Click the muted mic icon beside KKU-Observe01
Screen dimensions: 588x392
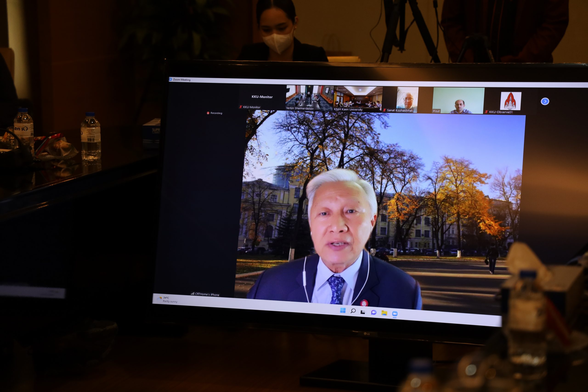coord(486,112)
